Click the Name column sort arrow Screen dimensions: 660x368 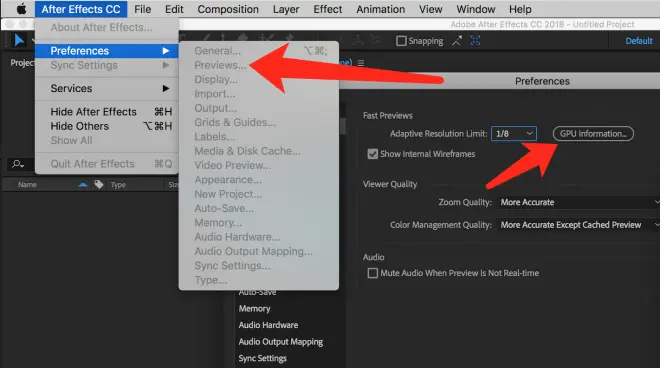tap(83, 184)
